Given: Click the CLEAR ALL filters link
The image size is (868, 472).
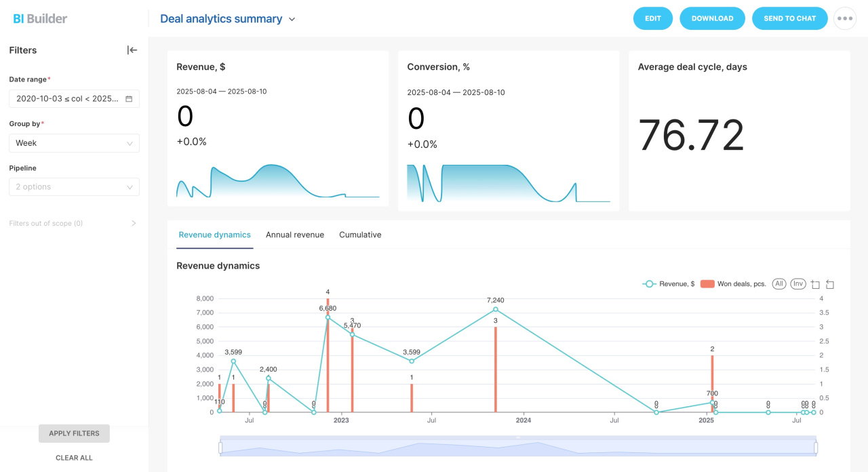Looking at the screenshot, I should (74, 458).
